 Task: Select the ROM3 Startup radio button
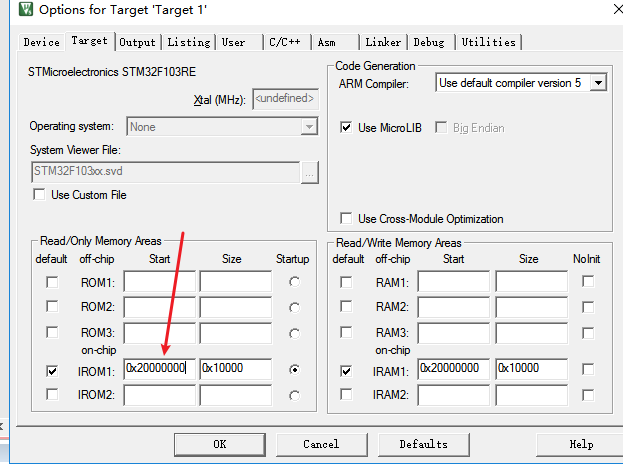point(294,334)
